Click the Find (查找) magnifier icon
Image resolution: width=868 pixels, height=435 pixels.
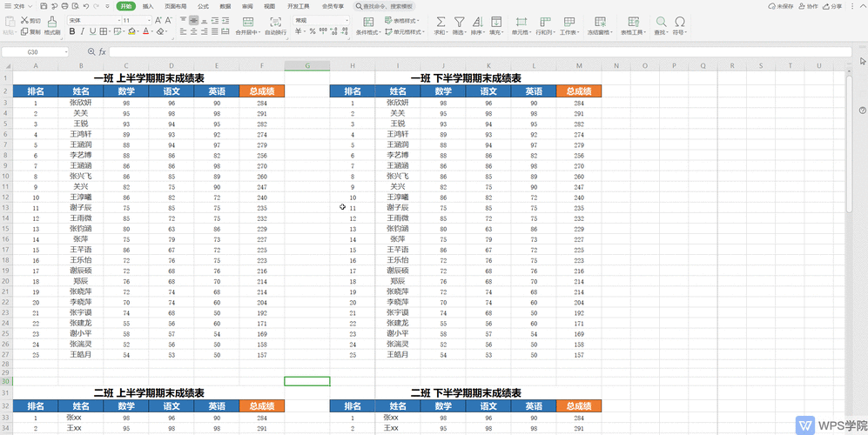661,22
